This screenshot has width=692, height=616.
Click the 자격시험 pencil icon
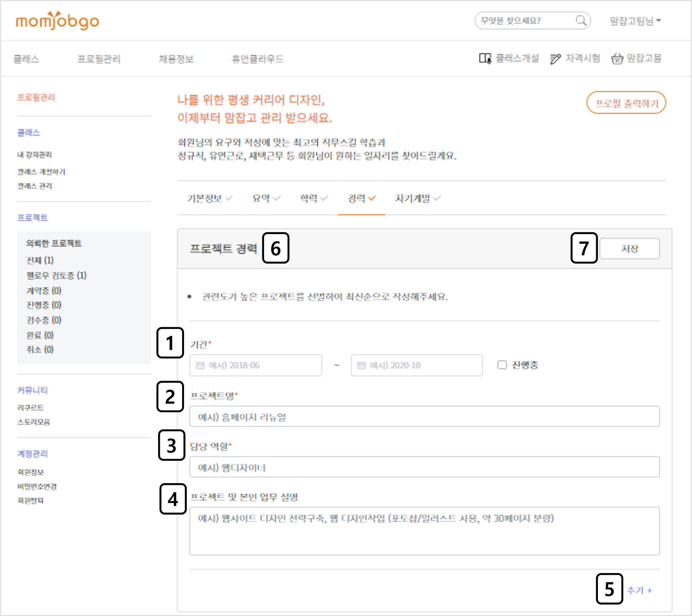click(x=555, y=59)
